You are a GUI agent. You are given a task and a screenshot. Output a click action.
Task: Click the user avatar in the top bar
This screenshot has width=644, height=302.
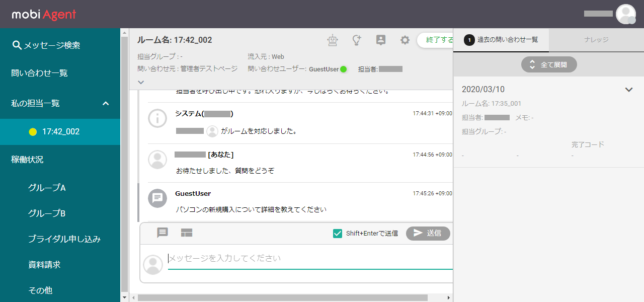(x=626, y=14)
